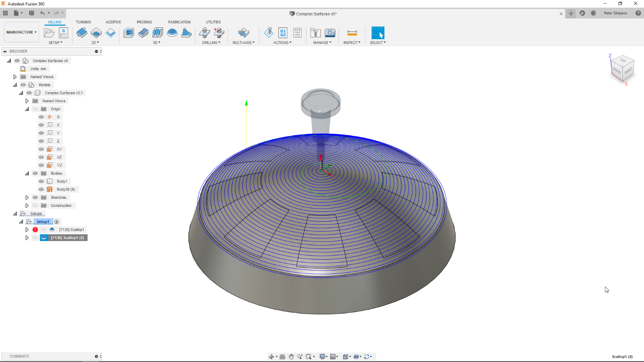Hide the Body1 body

pos(41,181)
